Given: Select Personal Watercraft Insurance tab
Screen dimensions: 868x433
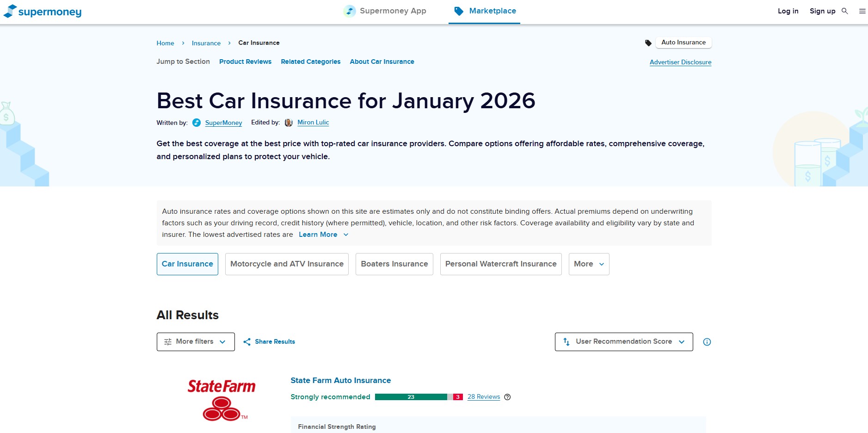Looking at the screenshot, I should (x=501, y=264).
